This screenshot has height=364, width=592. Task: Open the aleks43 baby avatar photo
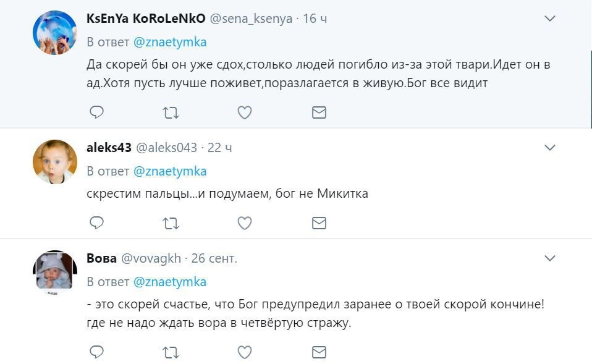coord(55,162)
